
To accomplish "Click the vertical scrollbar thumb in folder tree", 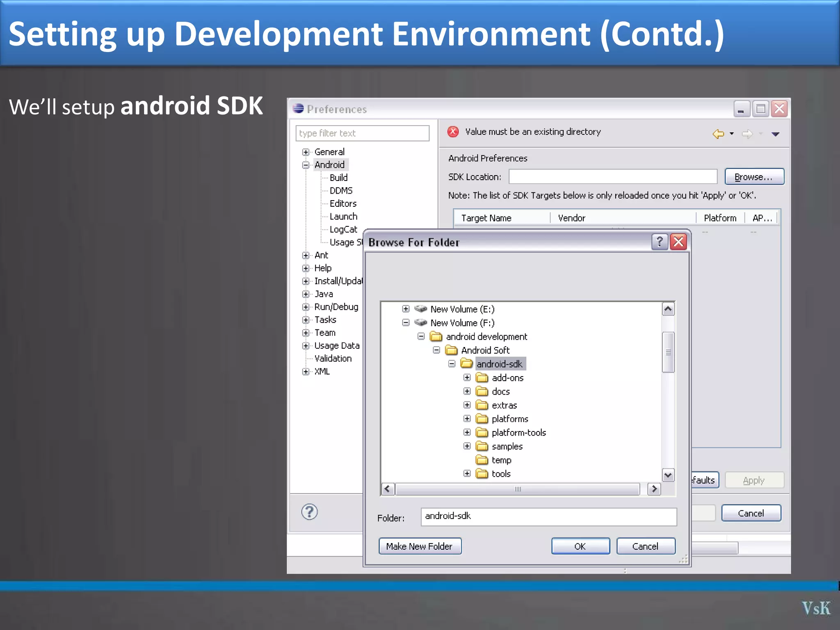I will tap(668, 352).
